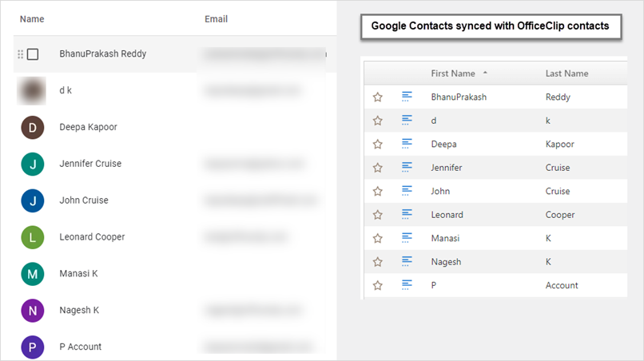Grab the drag handle beside BhanuPrakash Reddy
The image size is (644, 361).
(20, 54)
